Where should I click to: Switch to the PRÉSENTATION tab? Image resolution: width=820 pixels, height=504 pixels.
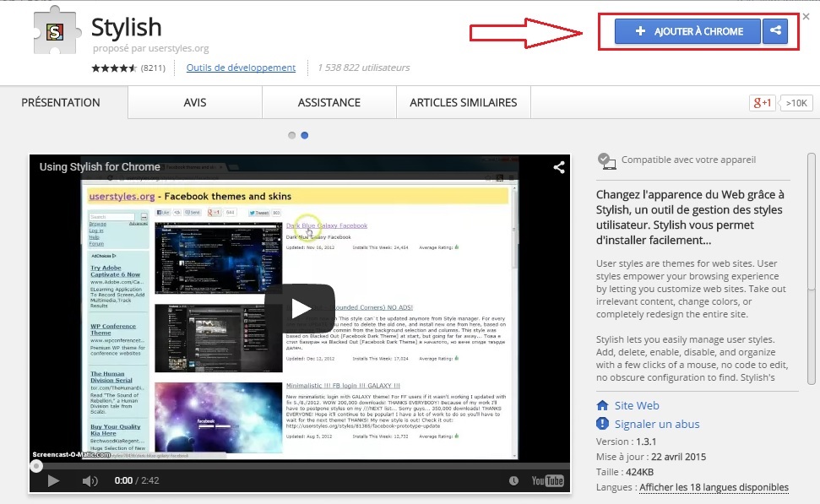[61, 102]
